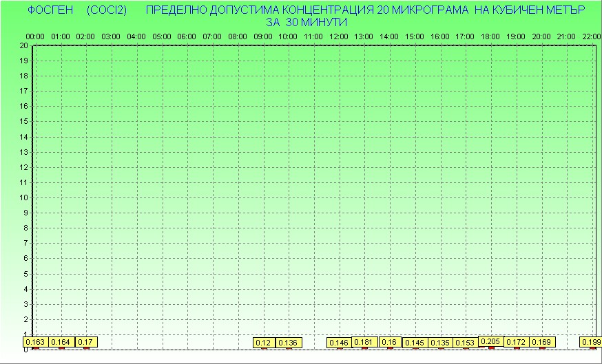Screen dimensions: 602x364
Task: Click the 12:00 time label
Action: click(x=339, y=36)
